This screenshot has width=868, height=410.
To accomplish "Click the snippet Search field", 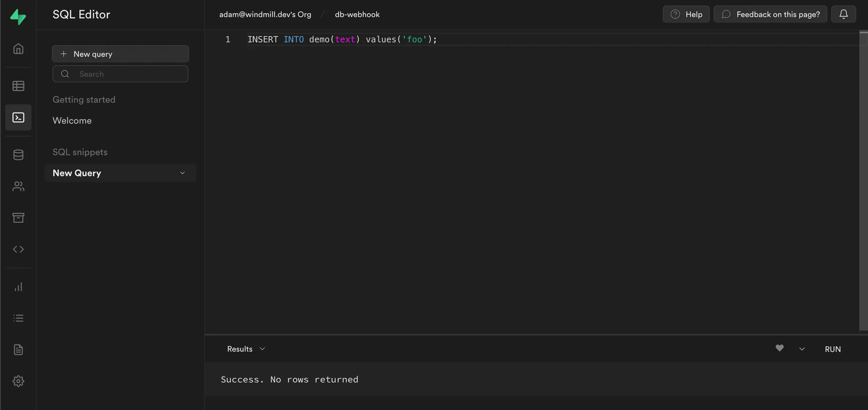I will coord(120,74).
